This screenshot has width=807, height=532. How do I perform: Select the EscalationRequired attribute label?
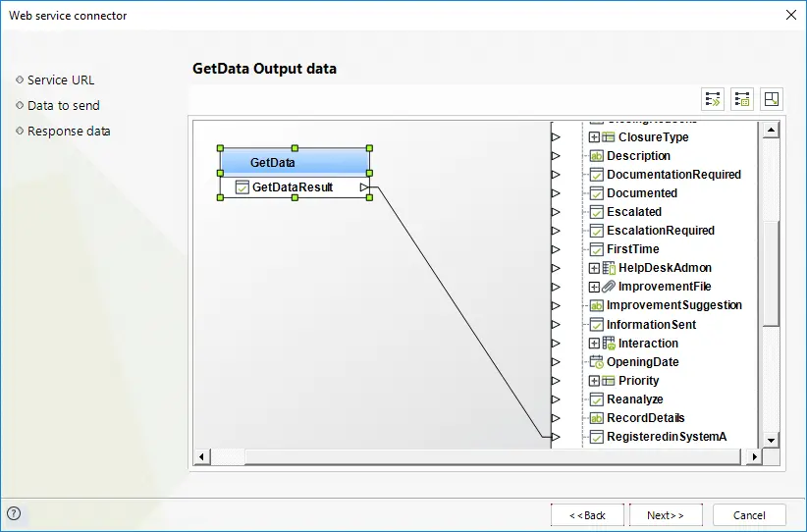click(661, 231)
